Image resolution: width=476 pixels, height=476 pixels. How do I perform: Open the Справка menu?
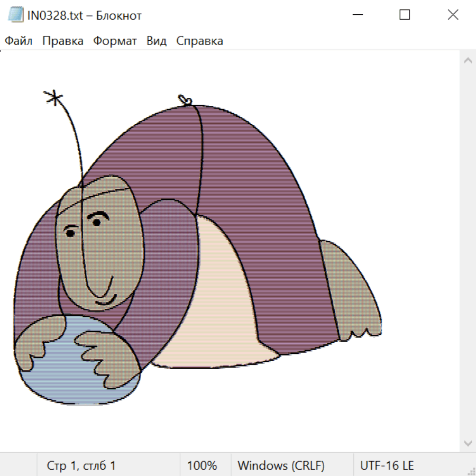click(x=199, y=41)
